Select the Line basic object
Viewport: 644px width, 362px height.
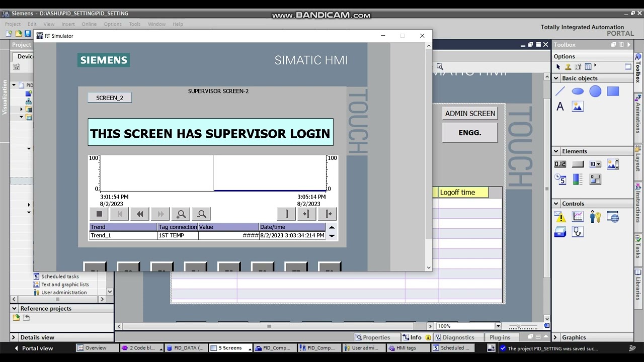[560, 91]
